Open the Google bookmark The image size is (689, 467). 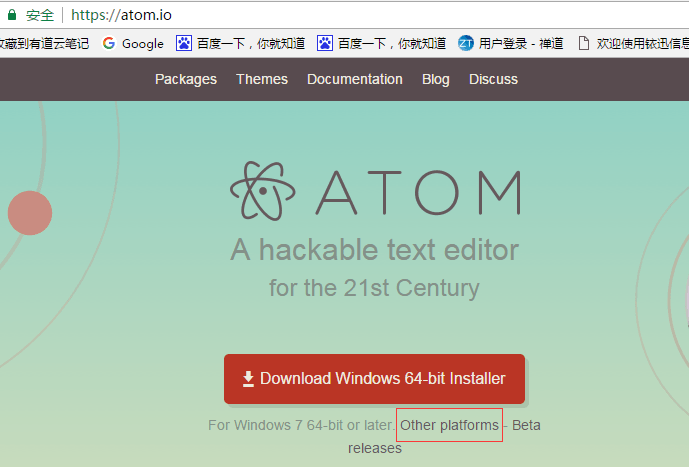(x=133, y=43)
